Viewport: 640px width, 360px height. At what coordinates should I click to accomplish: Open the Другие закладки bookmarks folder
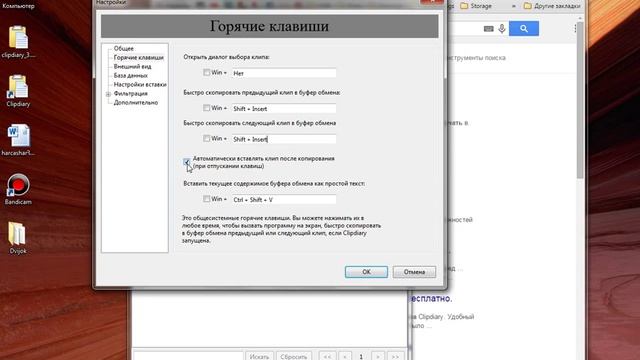[552, 6]
